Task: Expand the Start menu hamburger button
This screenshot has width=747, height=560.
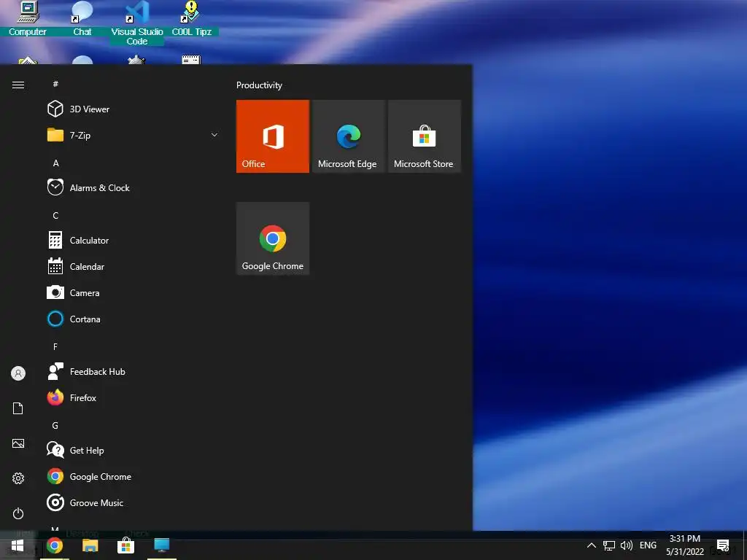Action: point(18,85)
